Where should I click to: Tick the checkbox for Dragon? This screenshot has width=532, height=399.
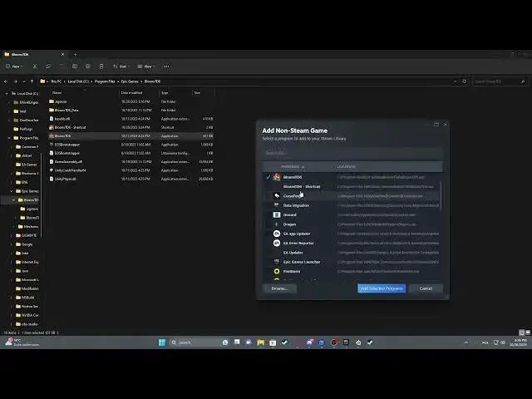[268, 224]
